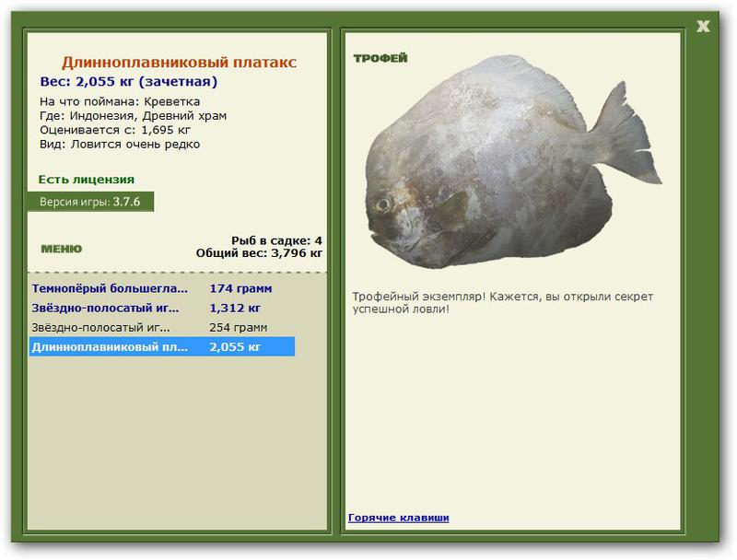Click the Есть лицензия text
Screen dimensions: 737x560
pos(87,180)
